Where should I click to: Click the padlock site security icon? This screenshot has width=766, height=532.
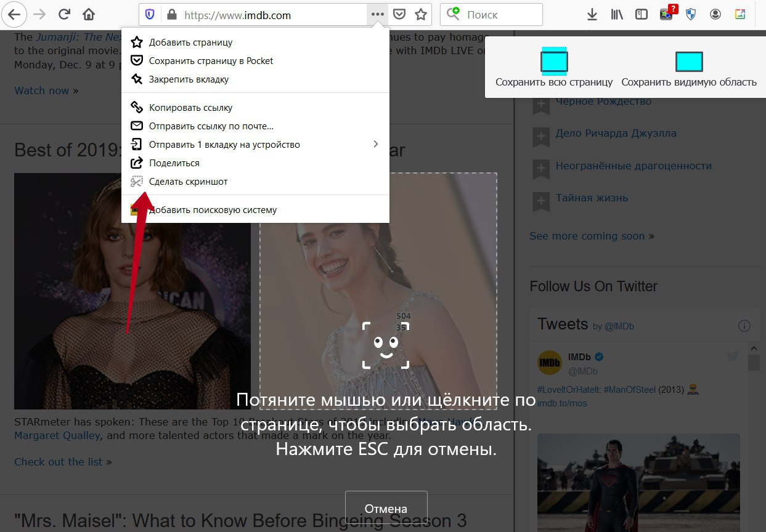pos(172,14)
